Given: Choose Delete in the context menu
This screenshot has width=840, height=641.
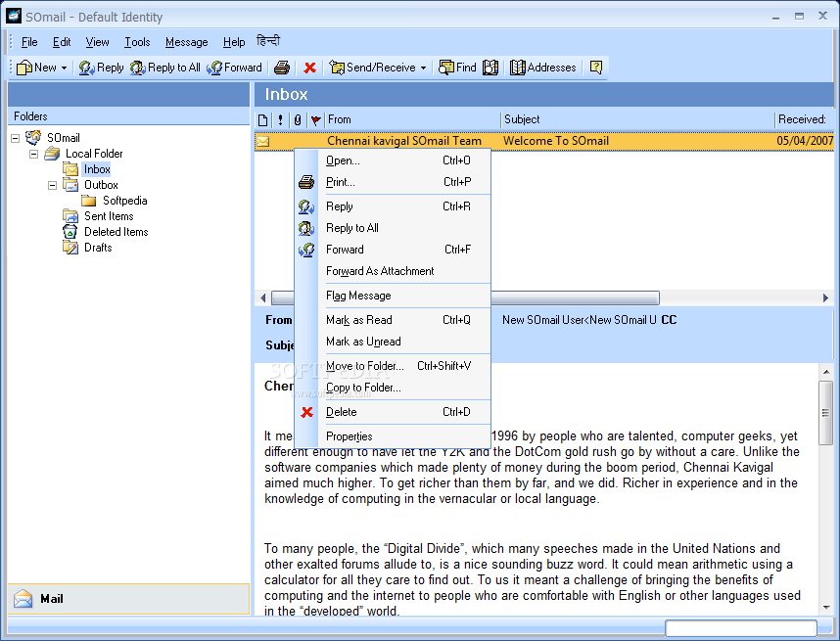Looking at the screenshot, I should (x=393, y=412).
